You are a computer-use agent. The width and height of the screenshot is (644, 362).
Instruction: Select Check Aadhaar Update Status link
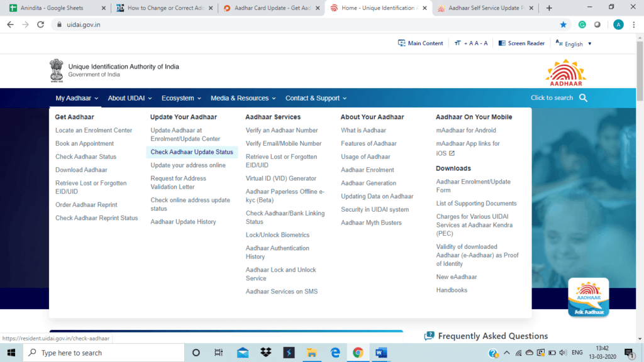(192, 152)
